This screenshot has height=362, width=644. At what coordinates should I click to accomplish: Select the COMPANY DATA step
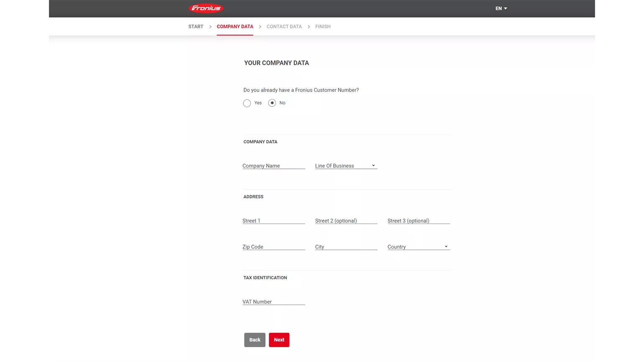[x=235, y=26]
